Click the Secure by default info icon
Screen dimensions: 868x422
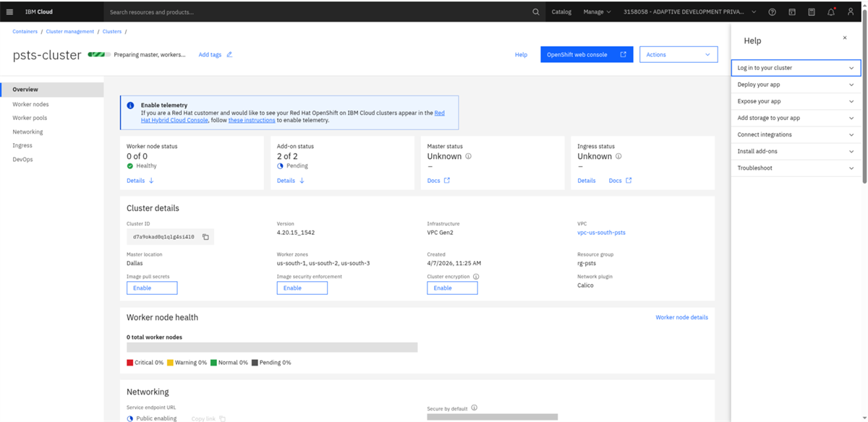pyautogui.click(x=474, y=408)
